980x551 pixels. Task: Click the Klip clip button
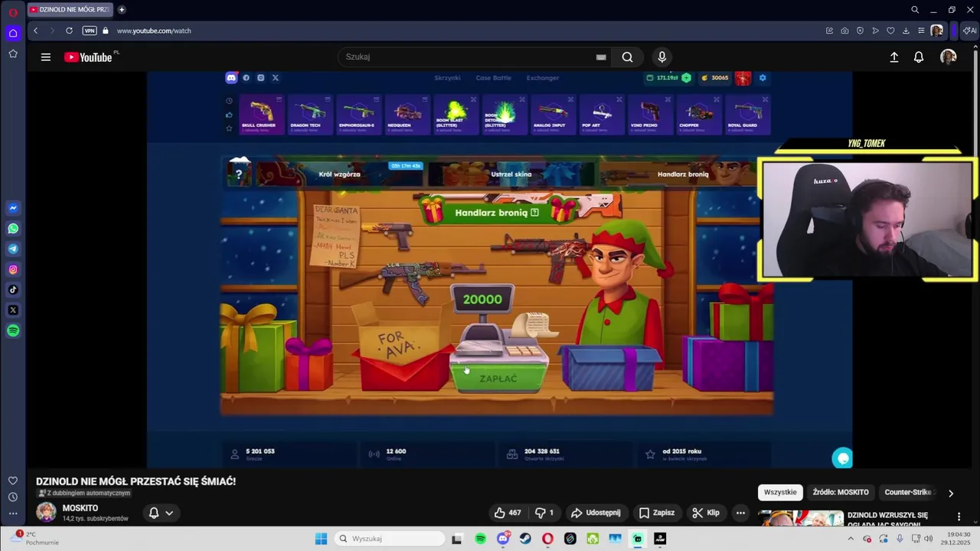pos(706,513)
